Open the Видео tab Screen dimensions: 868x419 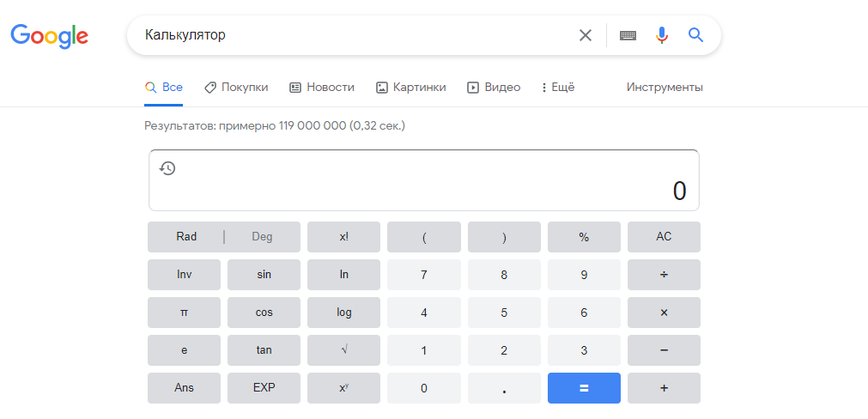494,88
